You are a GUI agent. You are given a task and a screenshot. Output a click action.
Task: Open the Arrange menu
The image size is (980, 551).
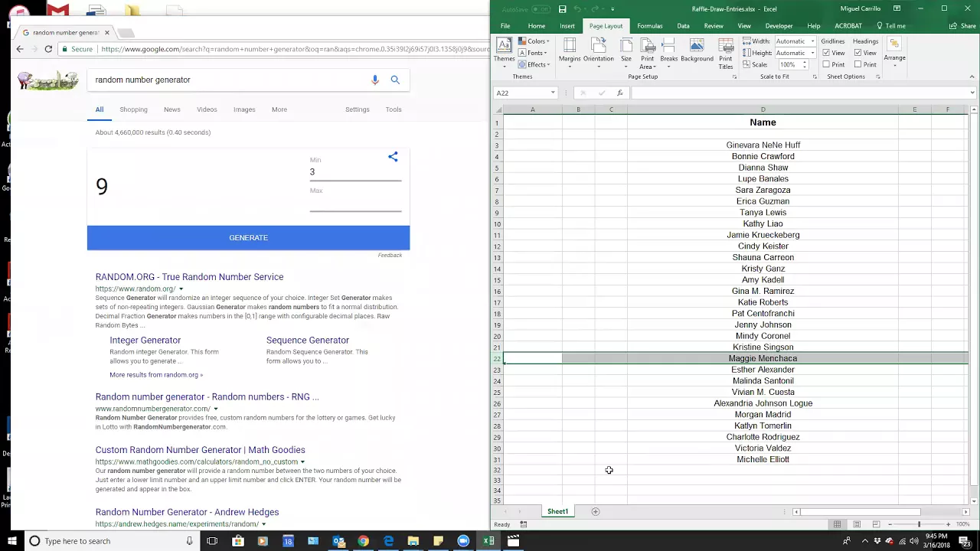point(894,52)
